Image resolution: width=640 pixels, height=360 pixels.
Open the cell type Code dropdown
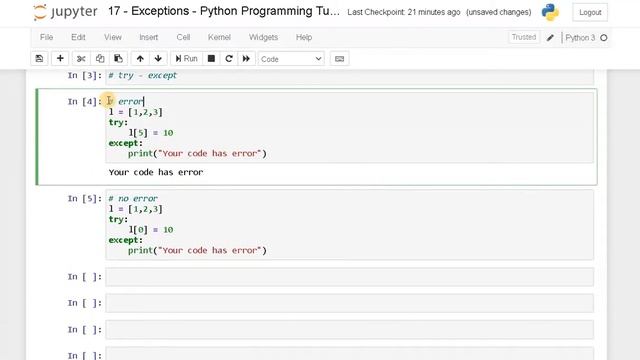click(291, 59)
